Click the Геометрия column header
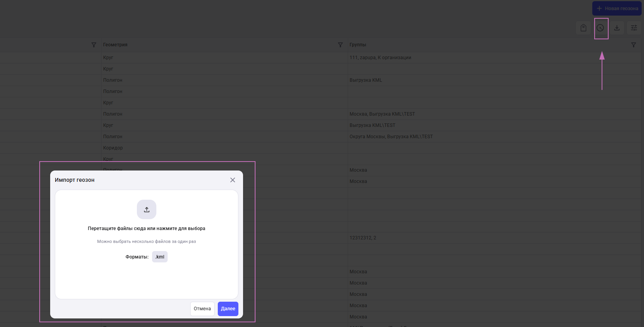 point(115,45)
